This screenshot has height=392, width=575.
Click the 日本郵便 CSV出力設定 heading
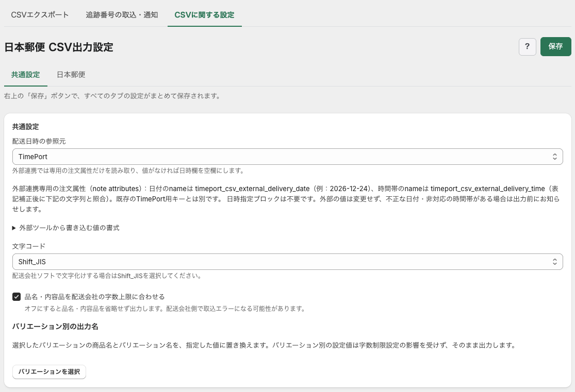click(59, 47)
